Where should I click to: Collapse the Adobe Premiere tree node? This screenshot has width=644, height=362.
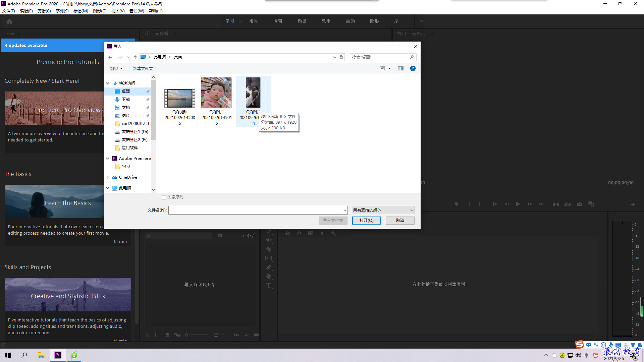pos(108,159)
